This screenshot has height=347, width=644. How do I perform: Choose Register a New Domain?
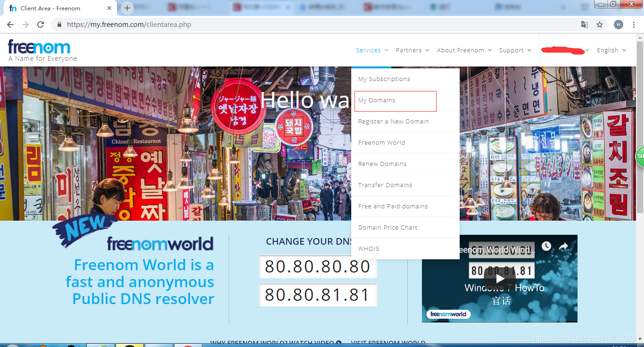[x=405, y=121]
